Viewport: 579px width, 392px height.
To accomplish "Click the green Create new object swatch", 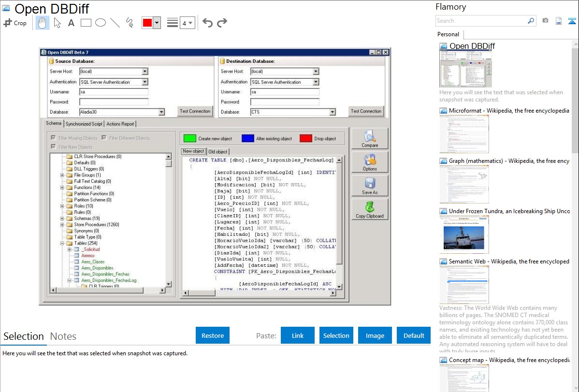I will [189, 138].
